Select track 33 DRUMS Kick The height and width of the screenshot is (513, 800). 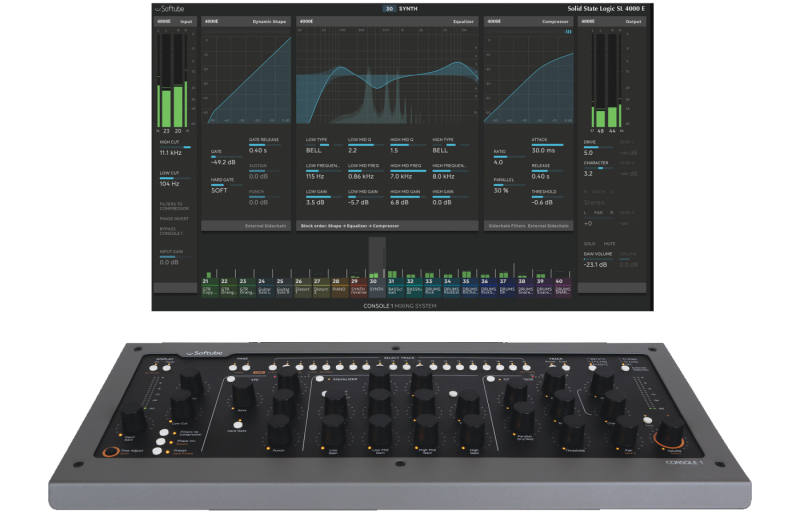point(433,287)
